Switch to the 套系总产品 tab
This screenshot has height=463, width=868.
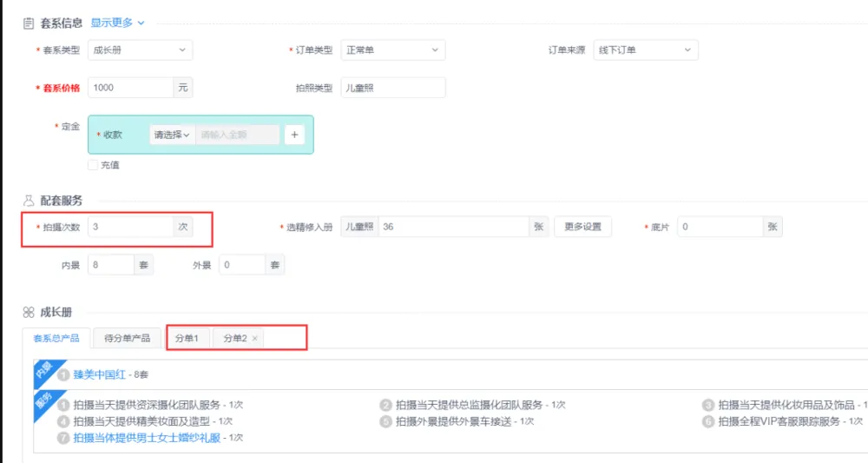pos(56,338)
